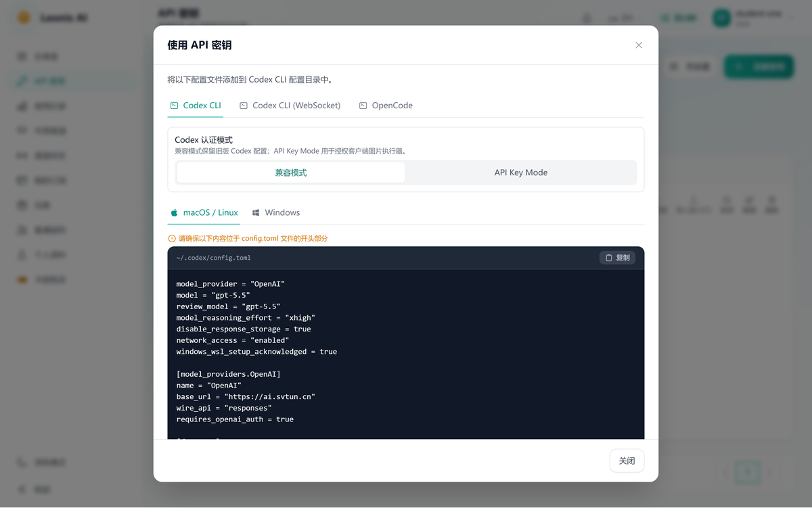Click the base_url = "https://ai.svtun.cn" line
Screen dimensions: 812x508
coord(246,397)
